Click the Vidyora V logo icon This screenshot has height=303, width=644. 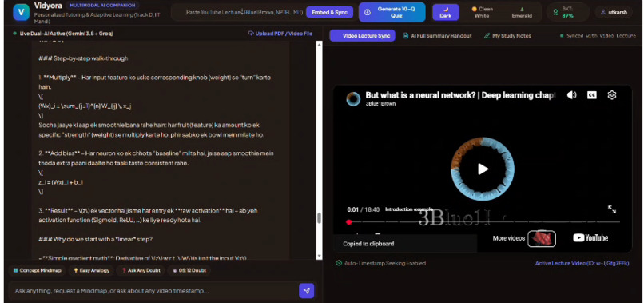pos(21,12)
